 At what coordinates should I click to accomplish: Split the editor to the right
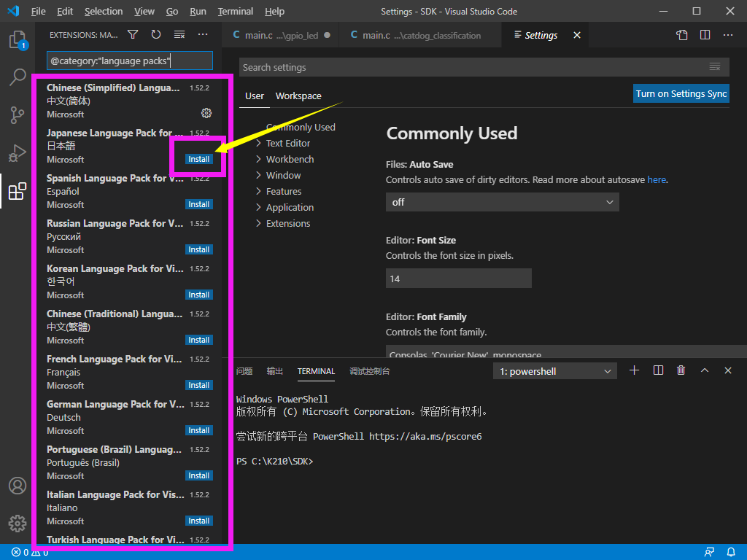(x=705, y=35)
